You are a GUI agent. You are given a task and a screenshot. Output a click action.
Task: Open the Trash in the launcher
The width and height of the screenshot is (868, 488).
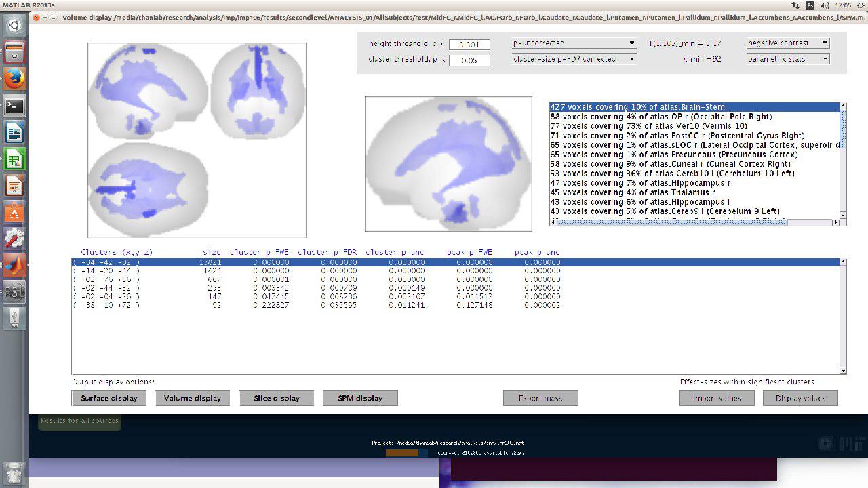[14, 472]
